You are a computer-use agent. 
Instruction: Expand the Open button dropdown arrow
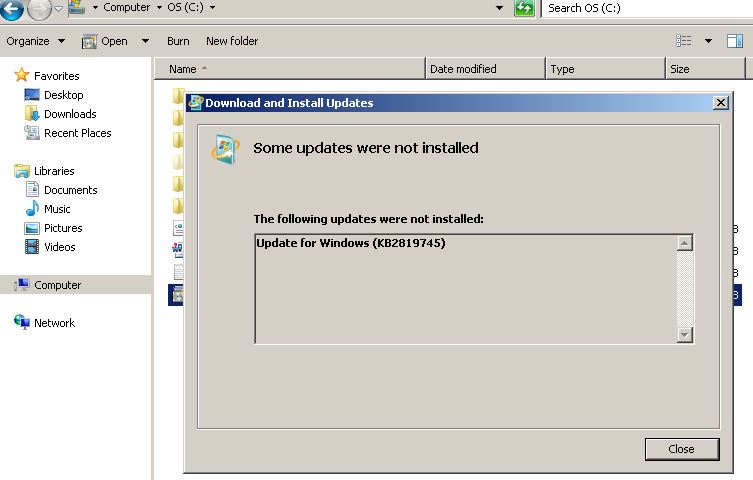145,41
